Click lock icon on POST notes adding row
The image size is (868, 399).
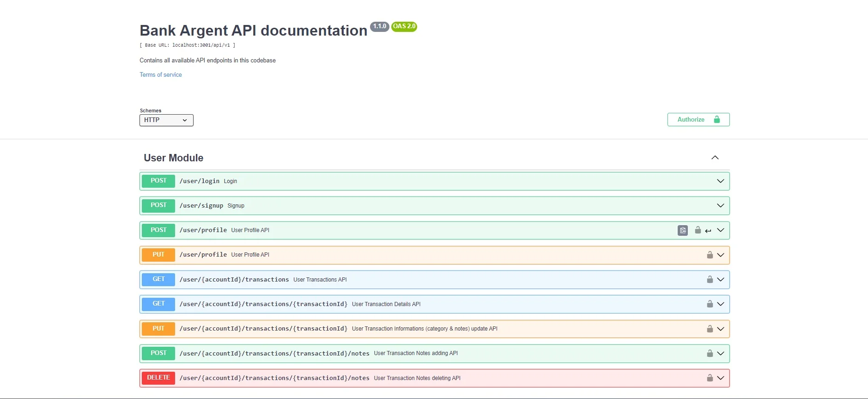tap(710, 353)
